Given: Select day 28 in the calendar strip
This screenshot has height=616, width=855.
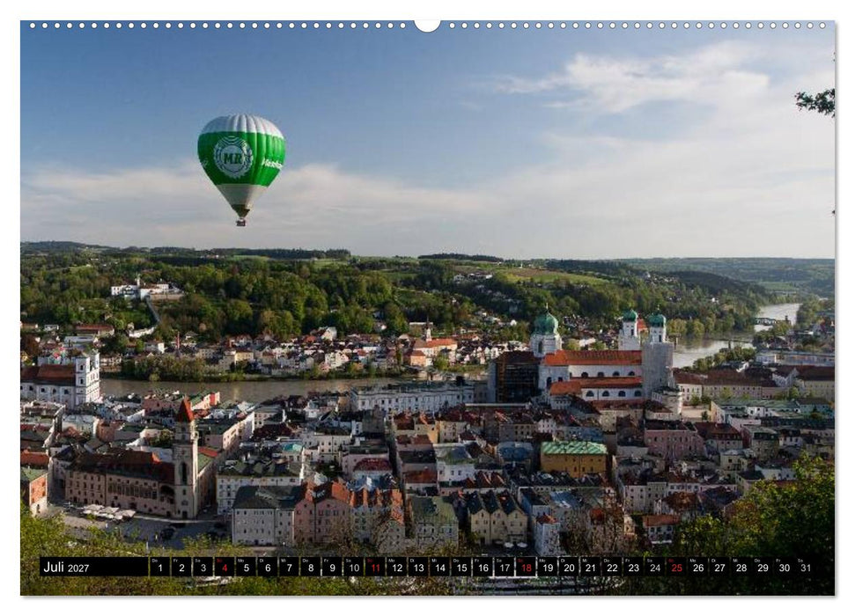Looking at the screenshot, I should point(741,567).
